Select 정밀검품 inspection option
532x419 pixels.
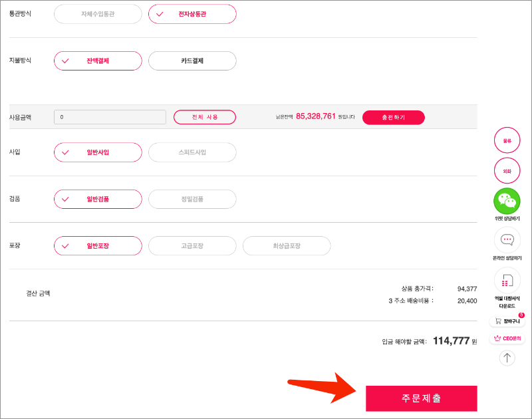(192, 199)
